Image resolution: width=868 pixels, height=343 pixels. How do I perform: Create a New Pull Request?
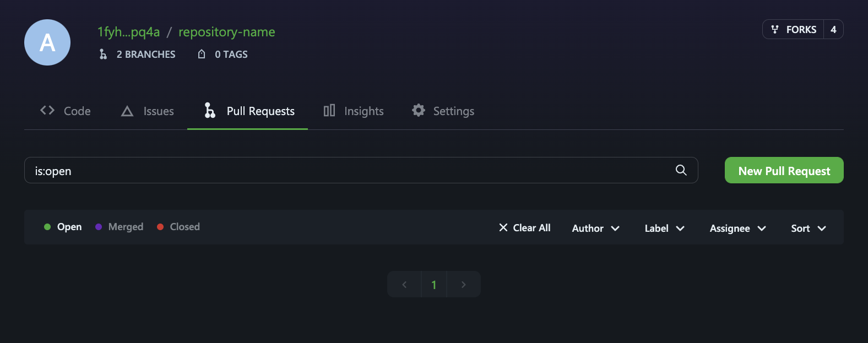coord(784,170)
